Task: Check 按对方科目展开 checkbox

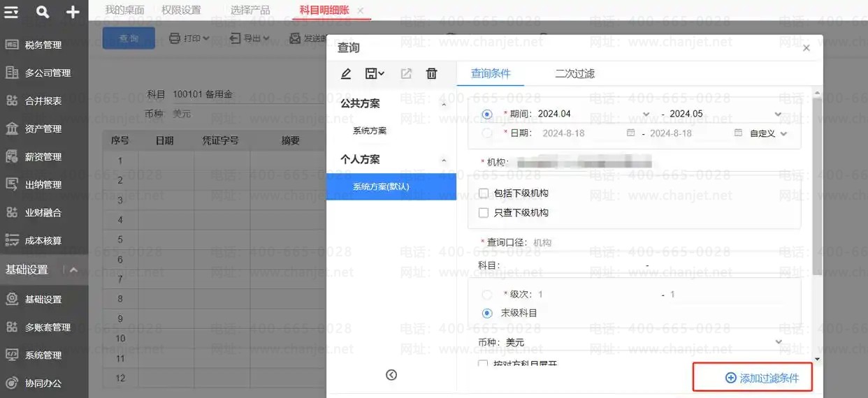Action: point(483,364)
